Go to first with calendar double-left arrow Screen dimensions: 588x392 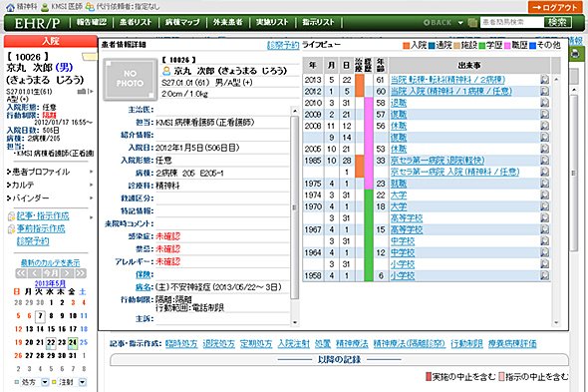click(x=21, y=273)
